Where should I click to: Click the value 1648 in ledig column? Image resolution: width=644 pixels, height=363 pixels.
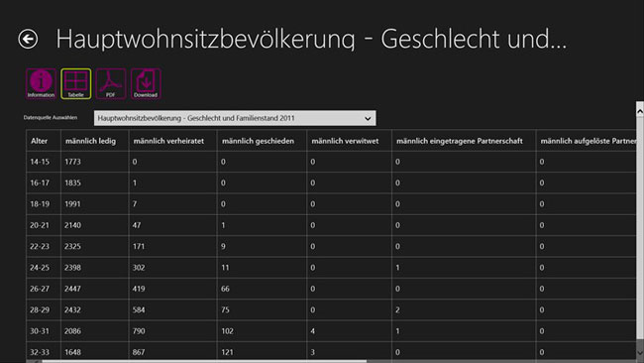pos(72,352)
